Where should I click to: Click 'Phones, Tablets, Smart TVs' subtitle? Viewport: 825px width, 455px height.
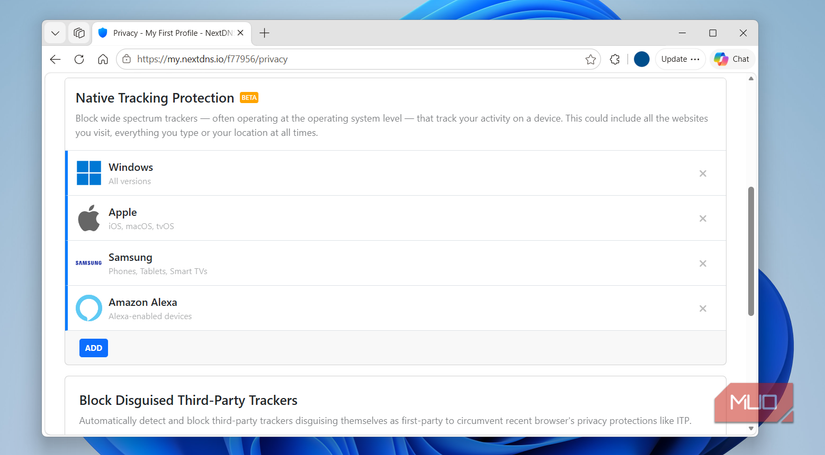158,271
